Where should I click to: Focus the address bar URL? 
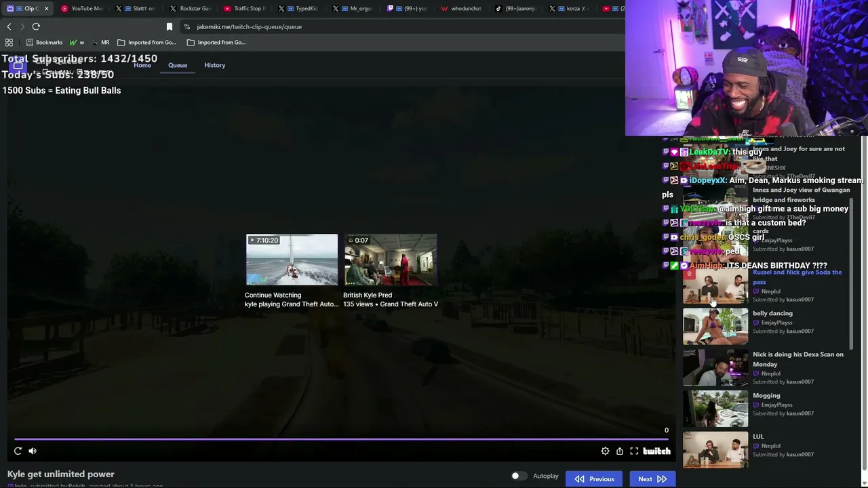[x=249, y=26]
